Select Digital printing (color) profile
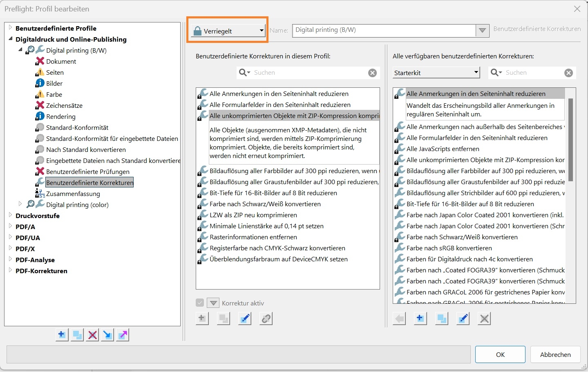The image size is (588, 372). [77, 205]
